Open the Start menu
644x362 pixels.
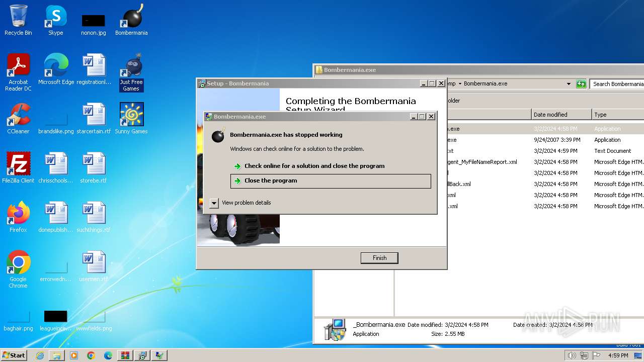(14, 355)
